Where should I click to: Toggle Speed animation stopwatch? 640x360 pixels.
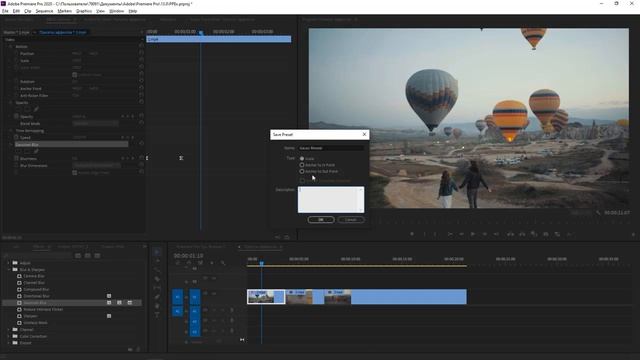(x=16, y=138)
